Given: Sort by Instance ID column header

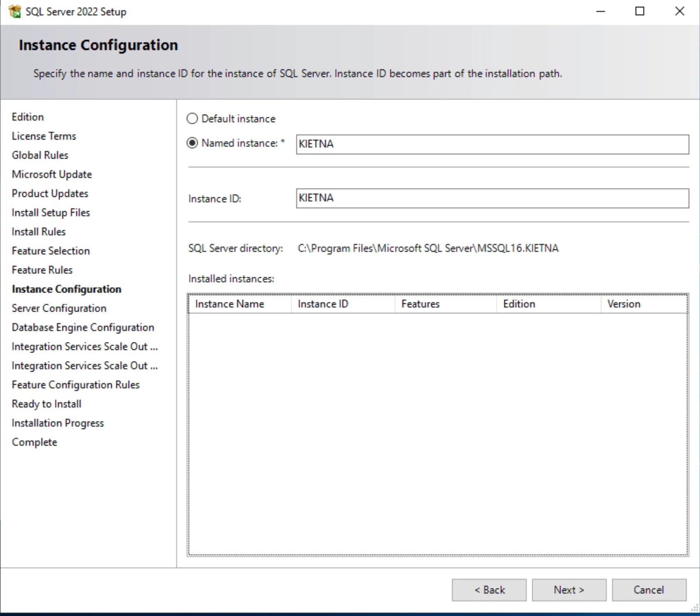Looking at the screenshot, I should point(343,304).
